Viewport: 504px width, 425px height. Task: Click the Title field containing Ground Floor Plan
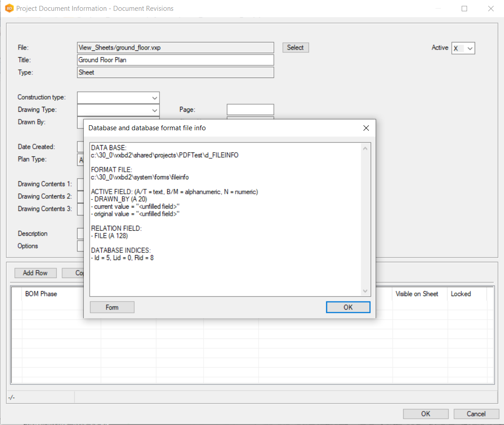pos(175,60)
